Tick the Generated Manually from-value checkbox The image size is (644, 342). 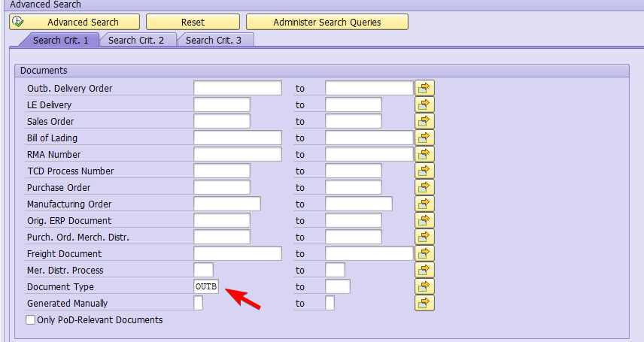(199, 304)
